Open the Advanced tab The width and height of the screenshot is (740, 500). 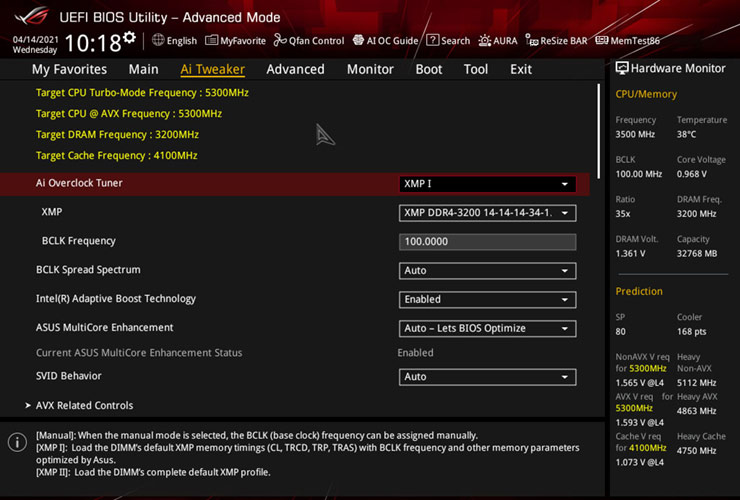click(295, 69)
